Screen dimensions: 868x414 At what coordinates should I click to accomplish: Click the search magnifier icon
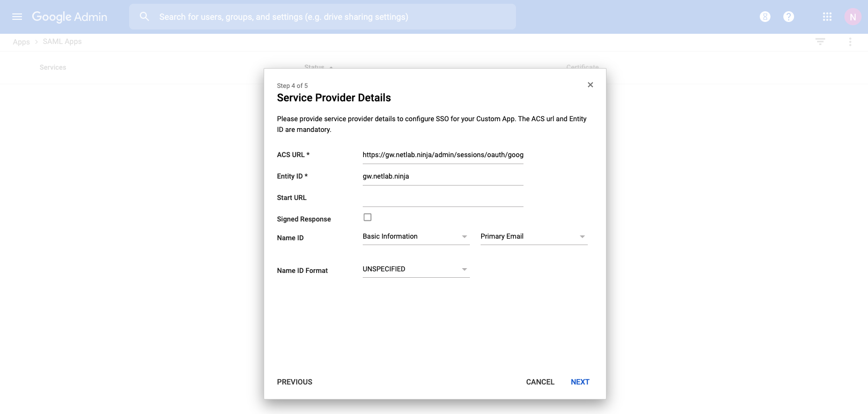(144, 17)
